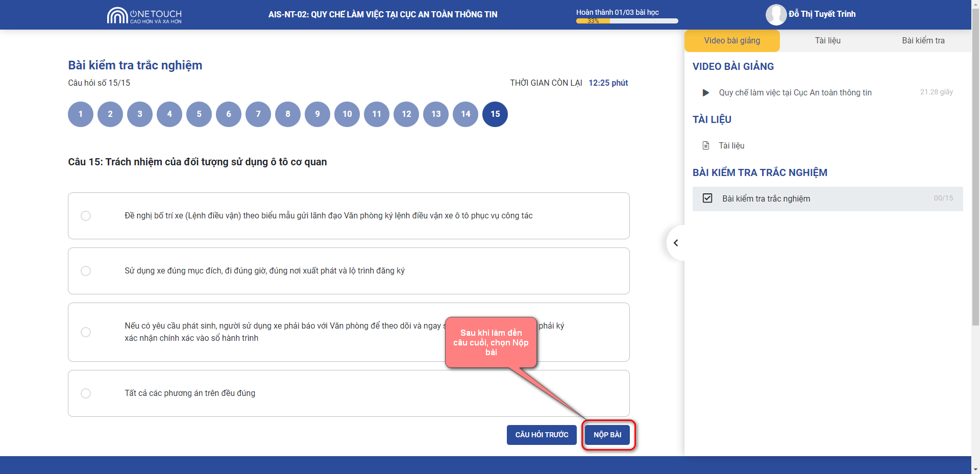Click the checkbox icon beside Bài kiểm tra trắc nghiệm
980x474 pixels.
[x=707, y=198]
